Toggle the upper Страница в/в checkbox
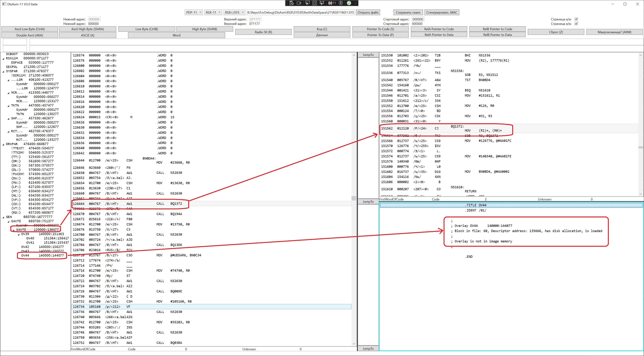 [576, 19]
